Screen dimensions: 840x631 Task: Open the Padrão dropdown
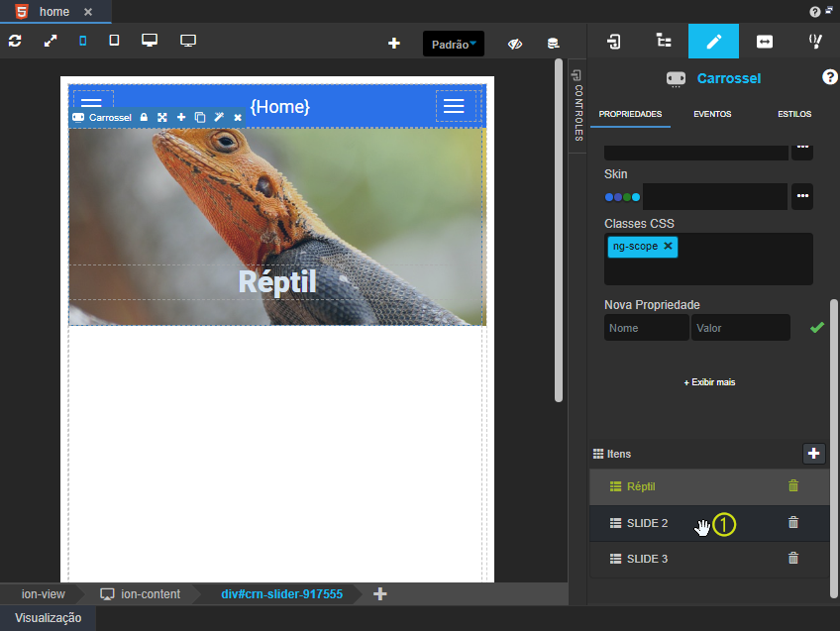454,44
